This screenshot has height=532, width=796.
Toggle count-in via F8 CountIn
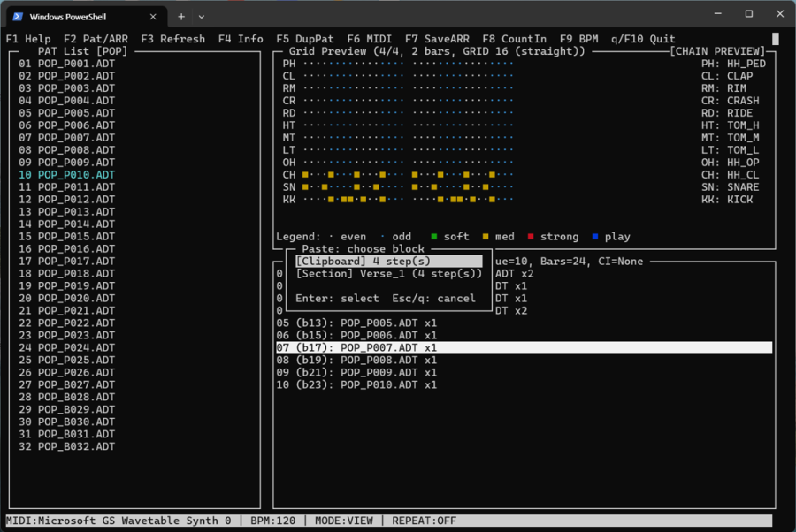pyautogui.click(x=516, y=39)
